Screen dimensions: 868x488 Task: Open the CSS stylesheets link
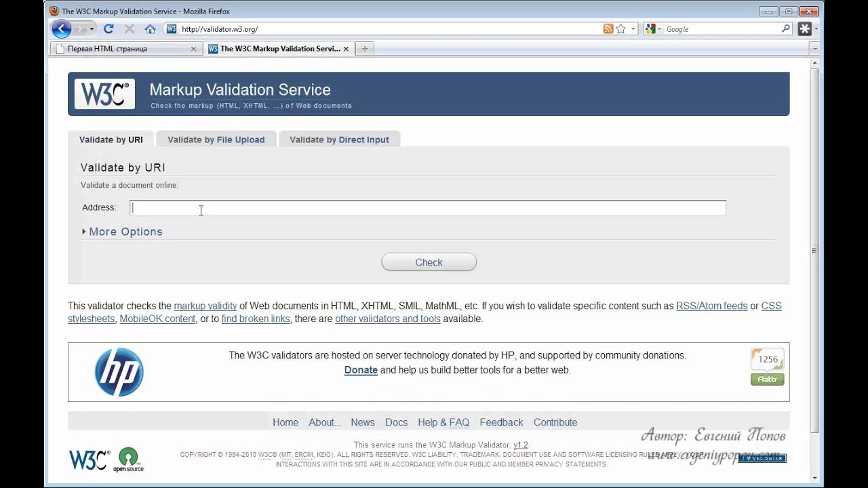coord(91,319)
